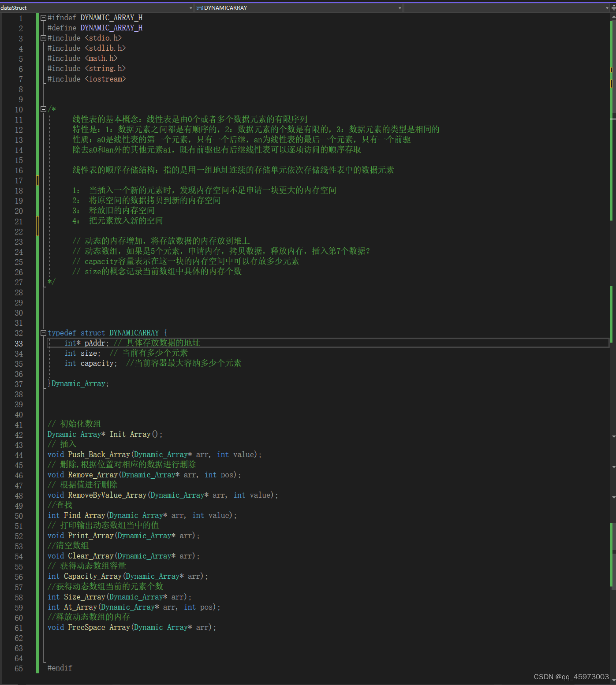Click the '//清空数组' comment
Screen dimensions: 616x685
(68, 545)
